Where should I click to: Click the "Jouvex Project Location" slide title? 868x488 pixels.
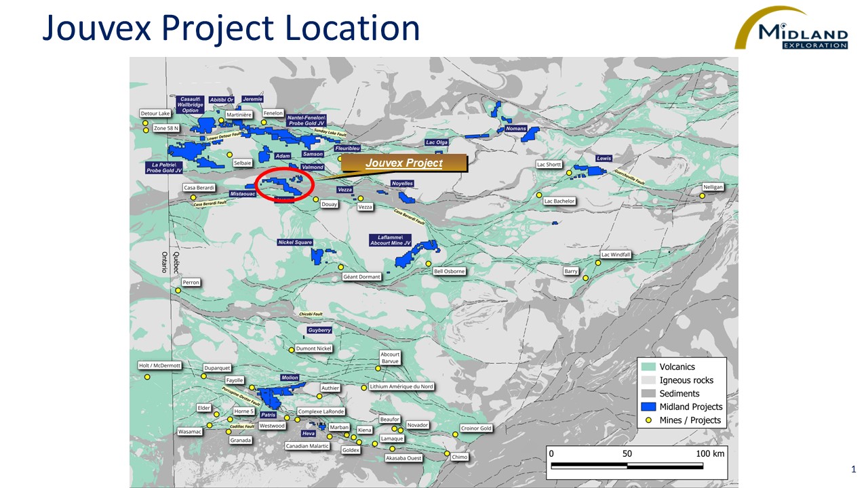(x=231, y=28)
